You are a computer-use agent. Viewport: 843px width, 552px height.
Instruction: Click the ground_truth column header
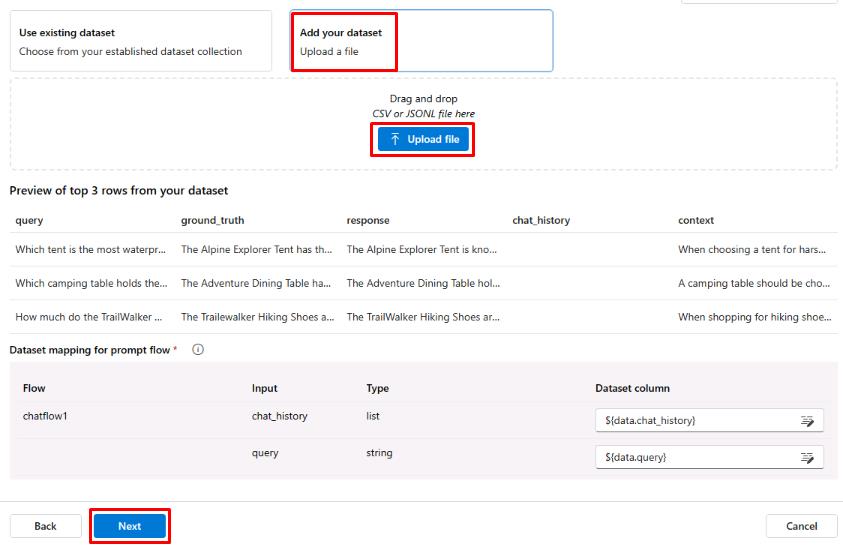click(212, 220)
